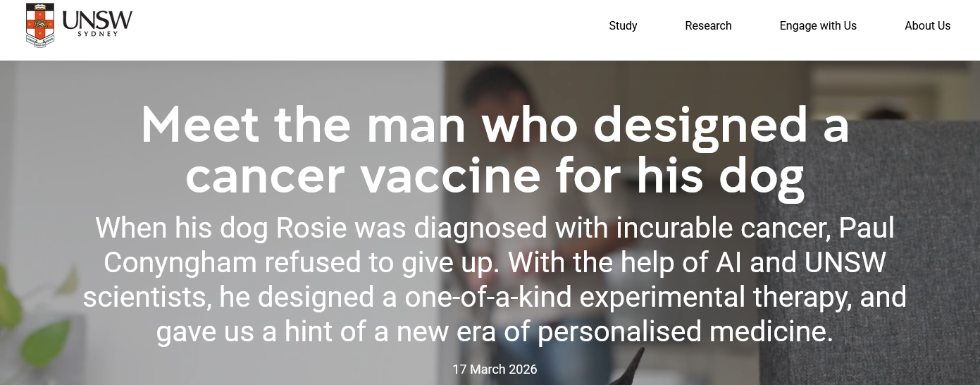980x385 pixels.
Task: Click the UNSW Sydney wordmark text
Action: click(97, 23)
